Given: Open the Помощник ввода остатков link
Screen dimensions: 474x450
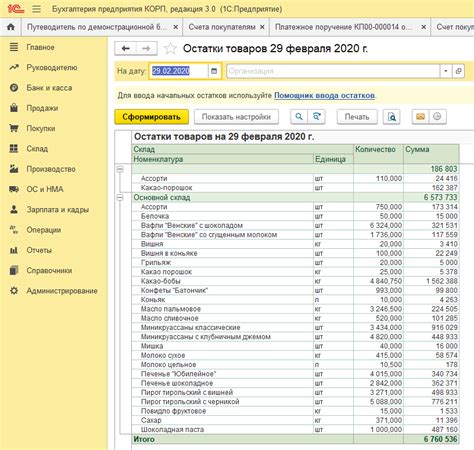Looking at the screenshot, I should pos(324,96).
